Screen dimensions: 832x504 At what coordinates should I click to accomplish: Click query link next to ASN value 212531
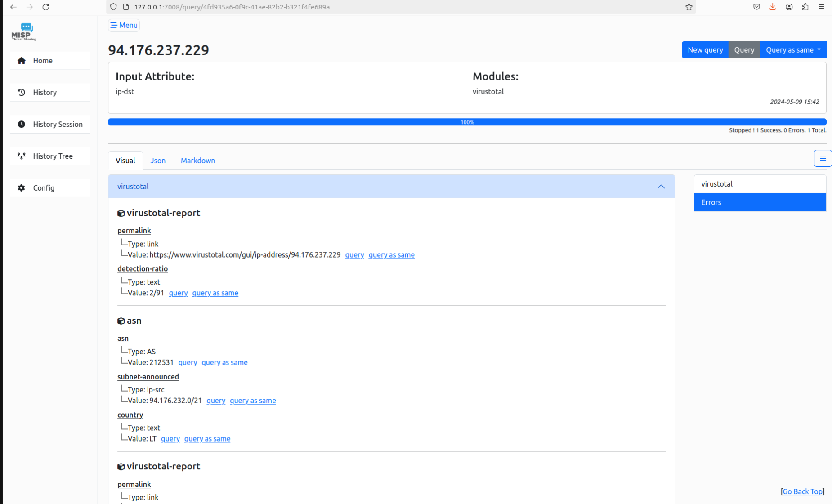pyautogui.click(x=188, y=362)
